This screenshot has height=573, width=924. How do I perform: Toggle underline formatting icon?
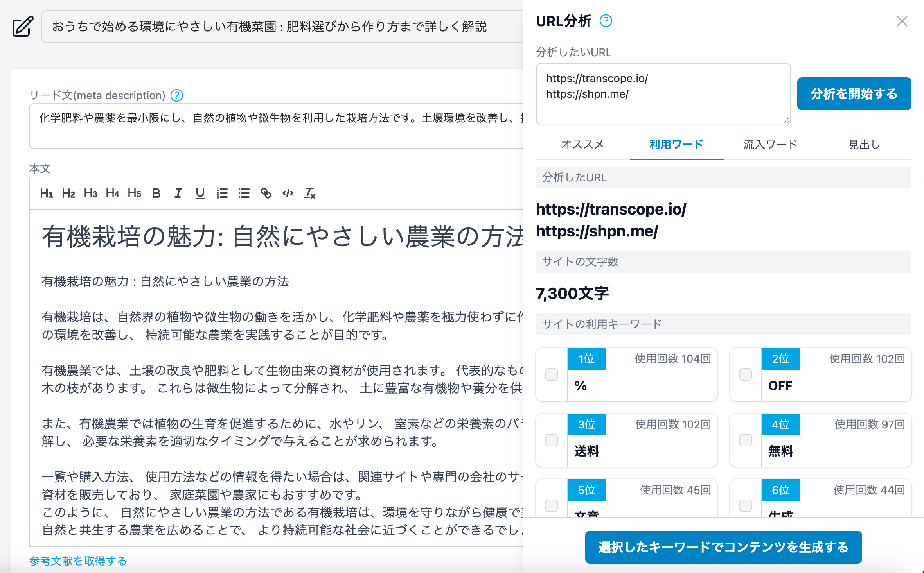point(200,193)
